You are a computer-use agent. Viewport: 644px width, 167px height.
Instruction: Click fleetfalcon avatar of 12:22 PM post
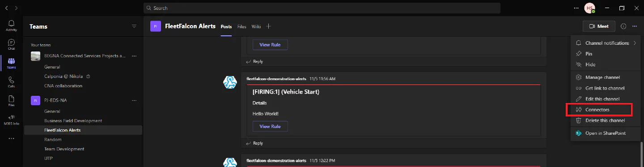230,162
